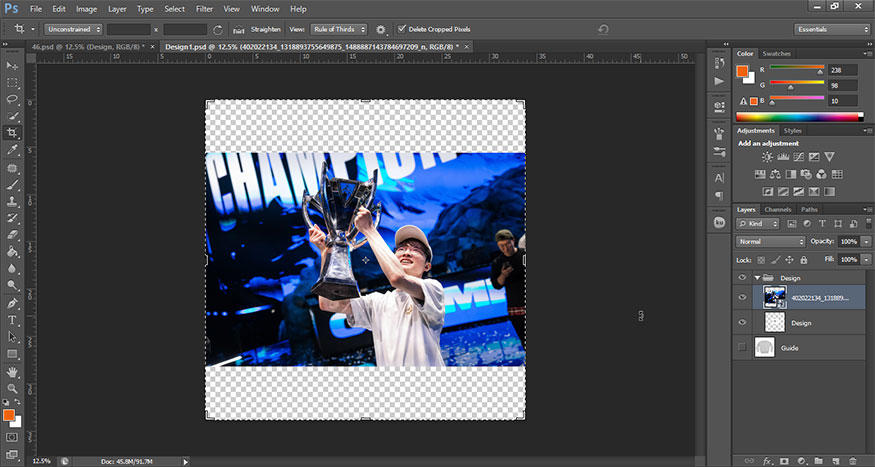This screenshot has width=875, height=467.
Task: Select the Path Selection tool
Action: point(12,337)
